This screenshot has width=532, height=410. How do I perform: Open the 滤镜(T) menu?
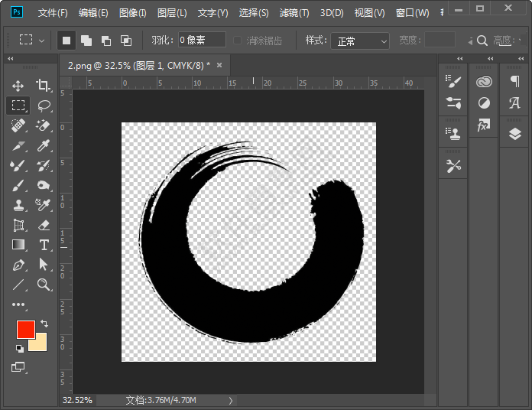point(294,13)
